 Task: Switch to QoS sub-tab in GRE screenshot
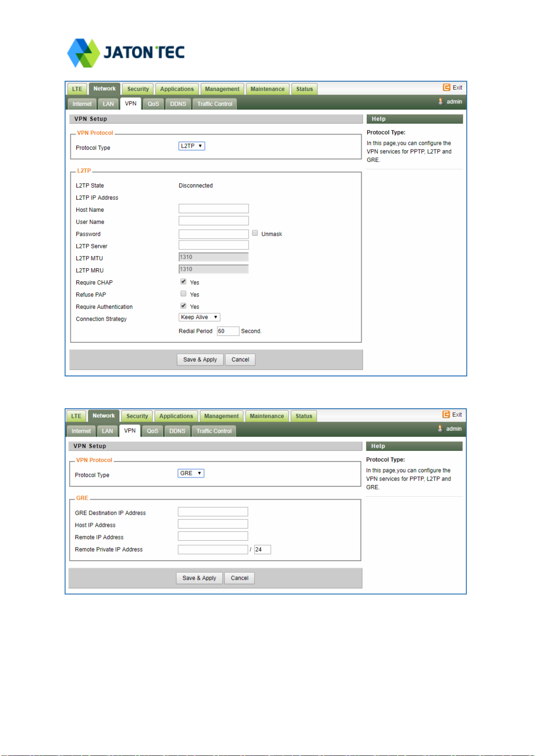coord(152,431)
